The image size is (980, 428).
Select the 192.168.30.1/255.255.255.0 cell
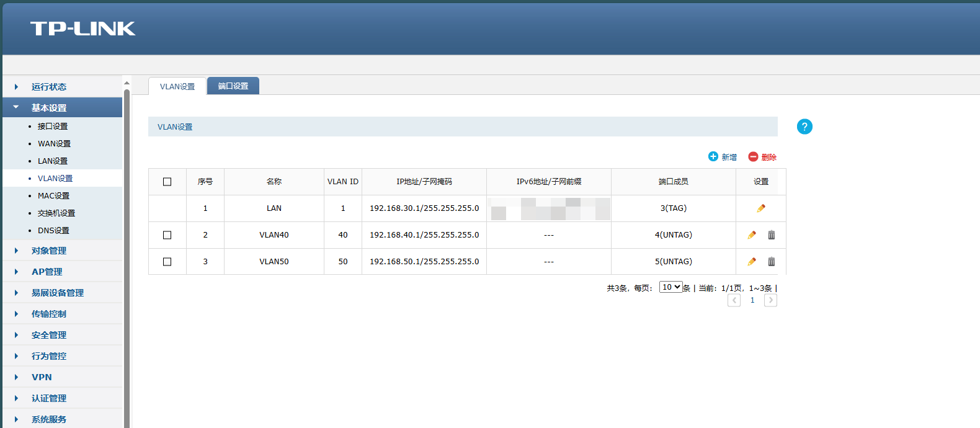coord(424,208)
